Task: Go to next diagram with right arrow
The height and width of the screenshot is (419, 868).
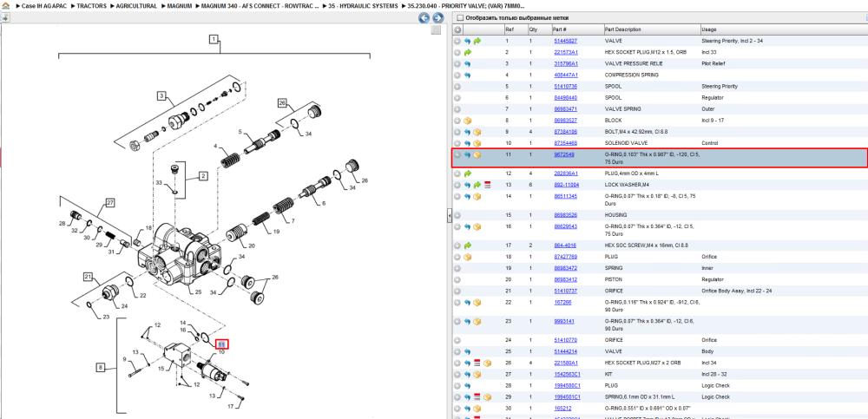Action: click(437, 18)
